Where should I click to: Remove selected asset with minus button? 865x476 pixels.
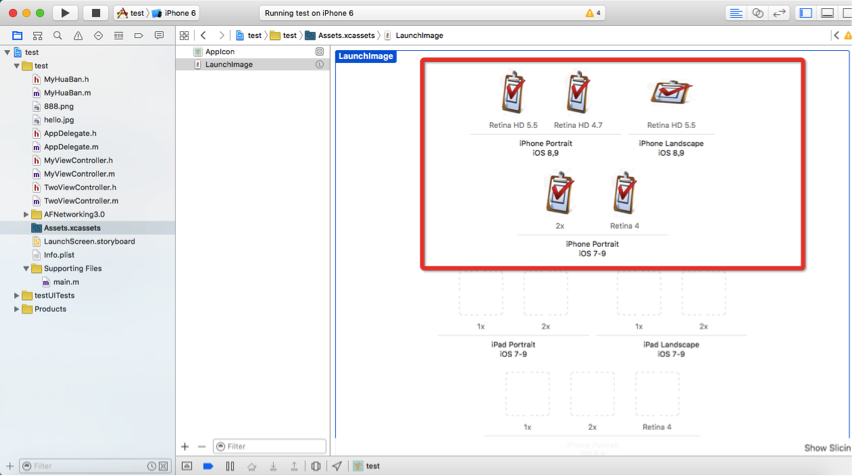201,447
